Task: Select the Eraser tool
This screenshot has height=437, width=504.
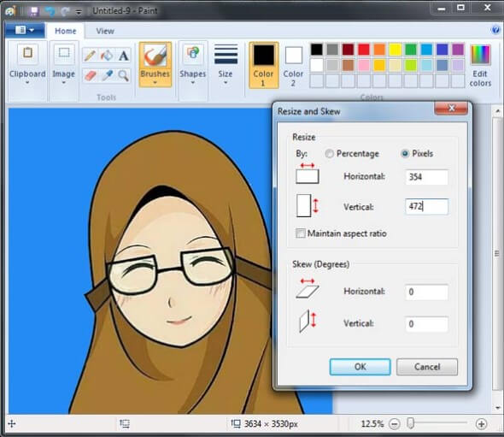Action: [x=91, y=75]
